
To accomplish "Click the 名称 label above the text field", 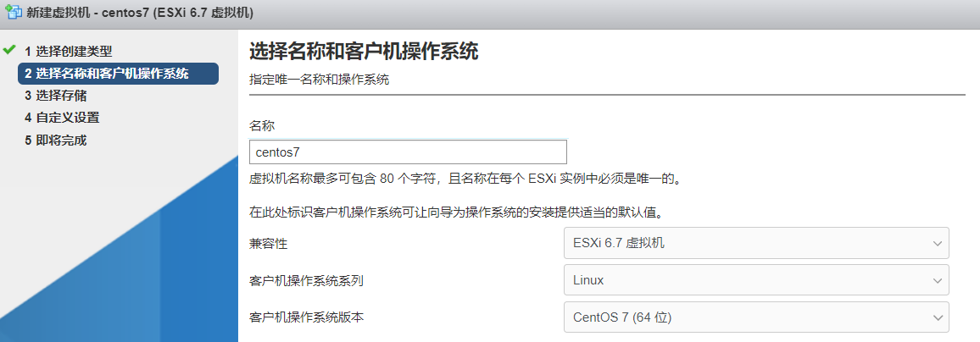I will click(x=262, y=125).
